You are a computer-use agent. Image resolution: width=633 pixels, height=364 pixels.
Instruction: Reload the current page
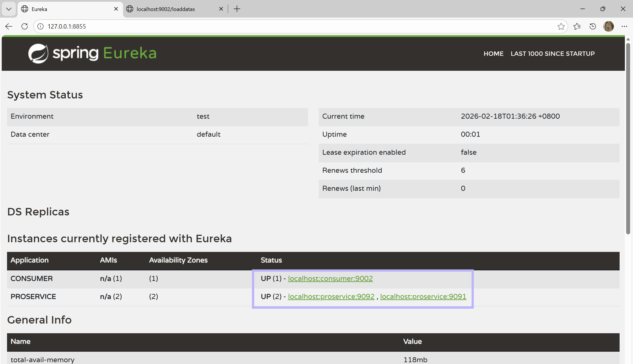[24, 26]
